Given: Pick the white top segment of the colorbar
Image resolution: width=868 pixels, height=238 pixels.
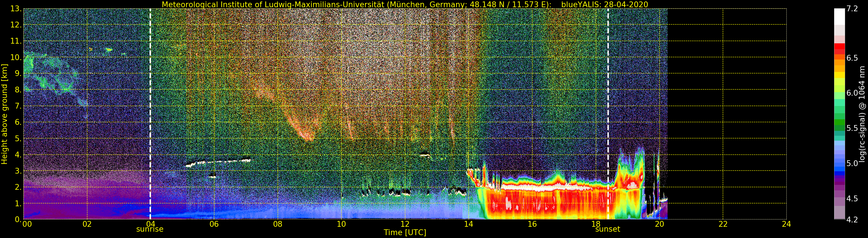Looking at the screenshot, I should [839, 16].
